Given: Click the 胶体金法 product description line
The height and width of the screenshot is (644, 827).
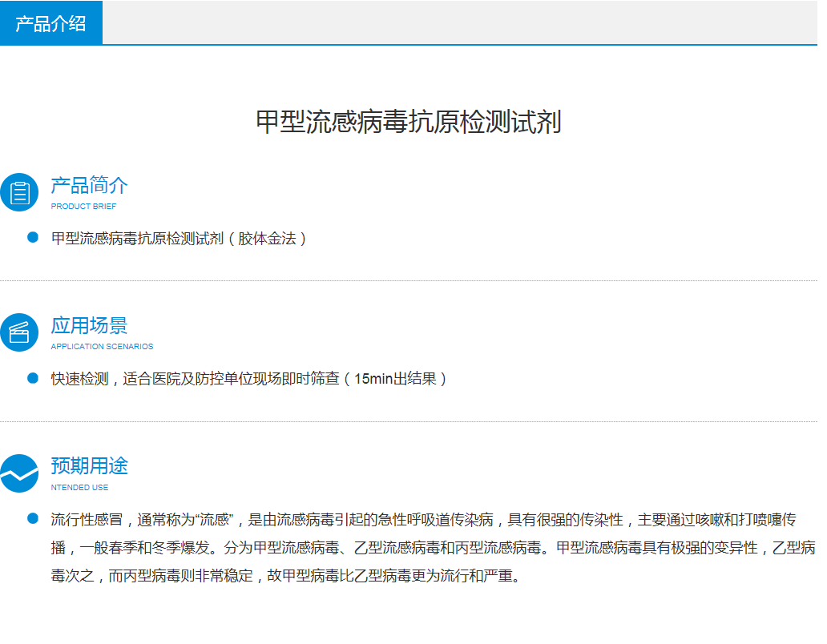Looking at the screenshot, I should 179,239.
